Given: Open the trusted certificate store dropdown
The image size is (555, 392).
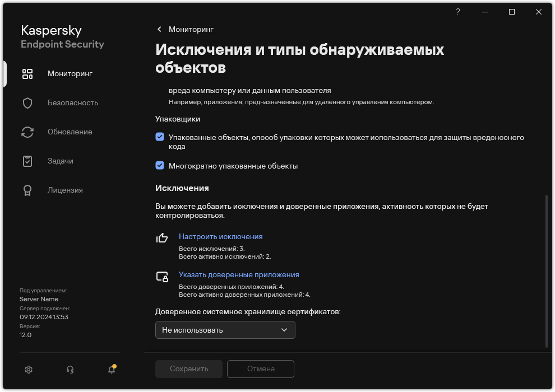Looking at the screenshot, I should [x=225, y=330].
